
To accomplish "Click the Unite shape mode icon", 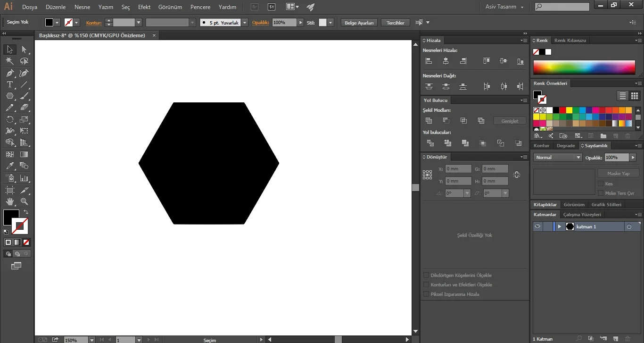I will pos(429,121).
